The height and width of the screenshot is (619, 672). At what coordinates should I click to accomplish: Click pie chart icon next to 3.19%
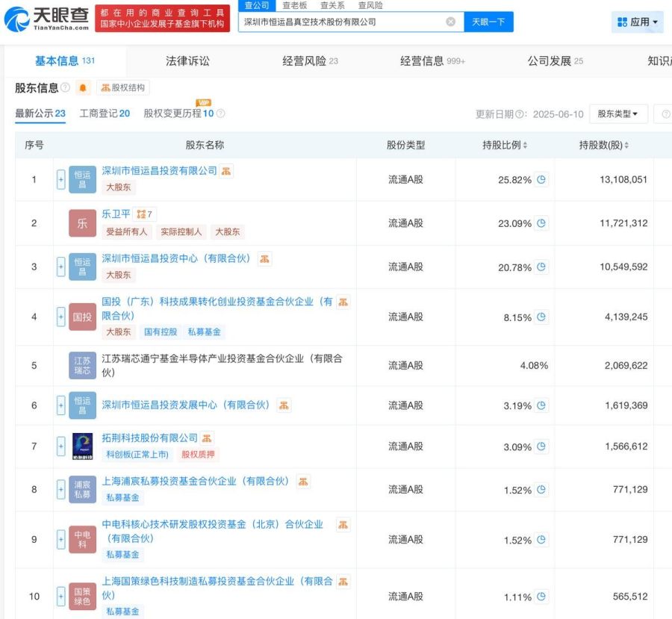pos(541,405)
